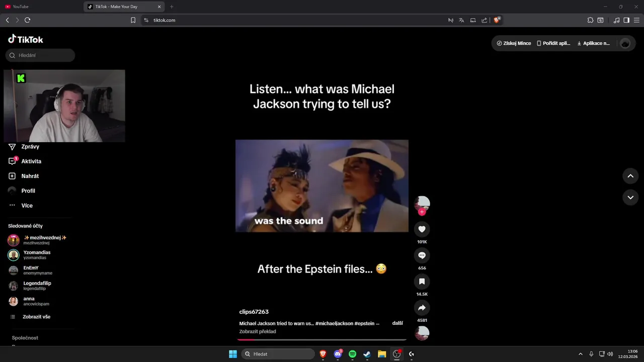
Task: Click the browser share page icon
Action: pyautogui.click(x=484, y=20)
